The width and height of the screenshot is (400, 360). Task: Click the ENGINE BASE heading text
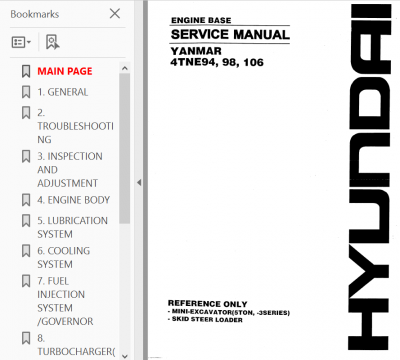coord(201,20)
